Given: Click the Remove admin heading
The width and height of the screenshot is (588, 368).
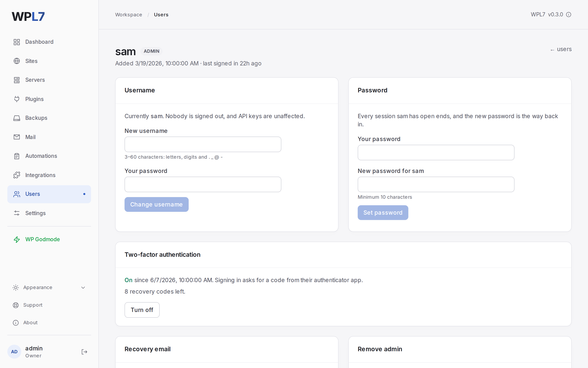Looking at the screenshot, I should [x=380, y=349].
